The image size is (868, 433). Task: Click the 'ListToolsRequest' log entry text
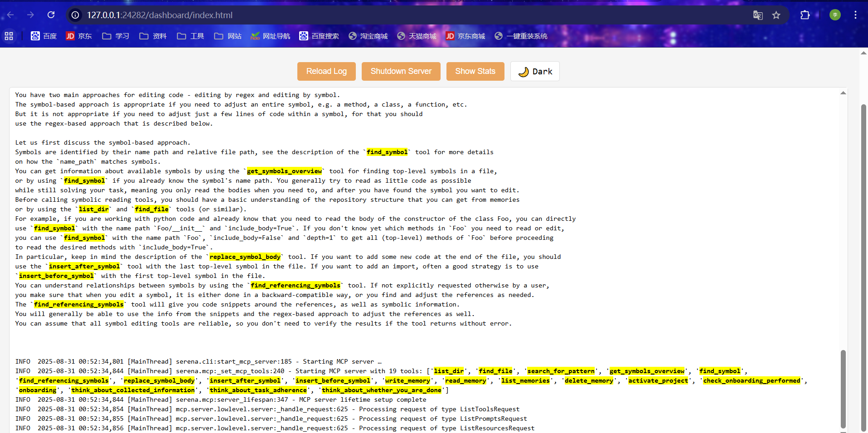click(490, 409)
